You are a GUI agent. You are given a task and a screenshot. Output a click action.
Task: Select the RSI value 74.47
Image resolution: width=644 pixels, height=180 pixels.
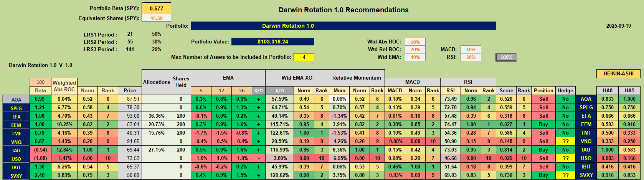point(450,124)
